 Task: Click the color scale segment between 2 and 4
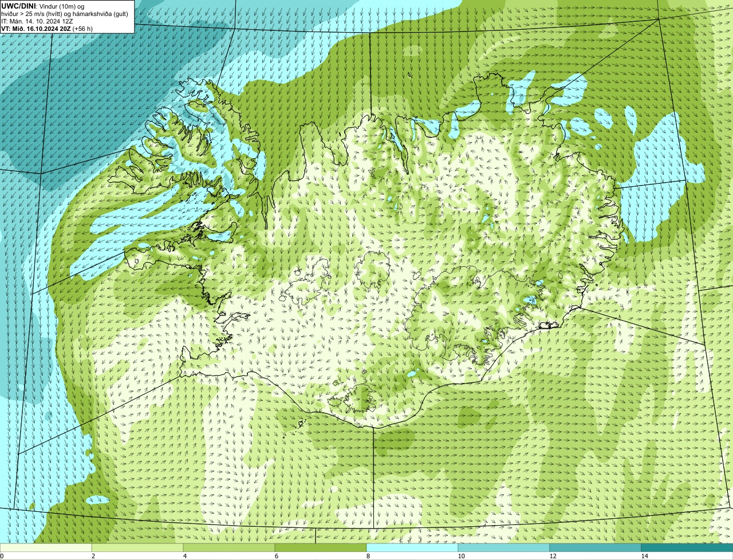coord(137,547)
